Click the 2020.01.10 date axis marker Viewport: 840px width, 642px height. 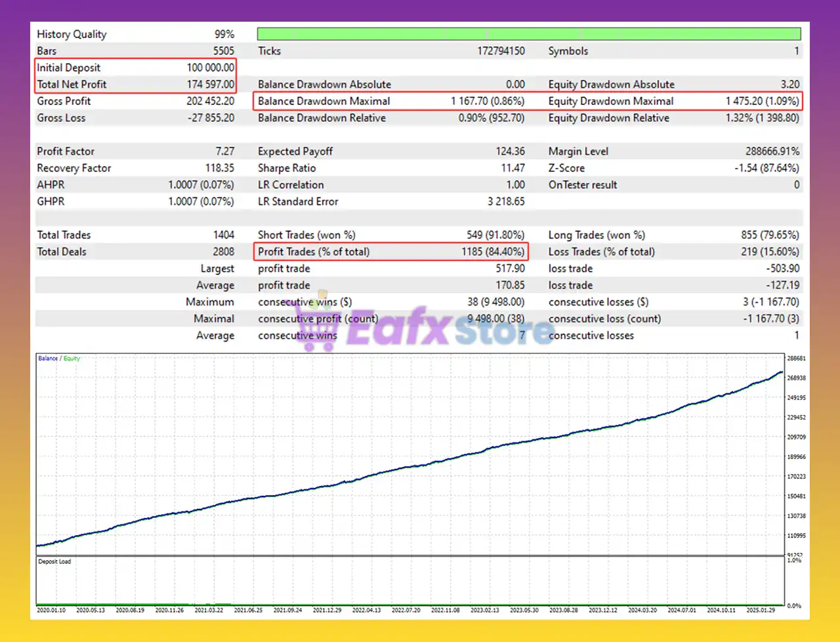(x=51, y=610)
